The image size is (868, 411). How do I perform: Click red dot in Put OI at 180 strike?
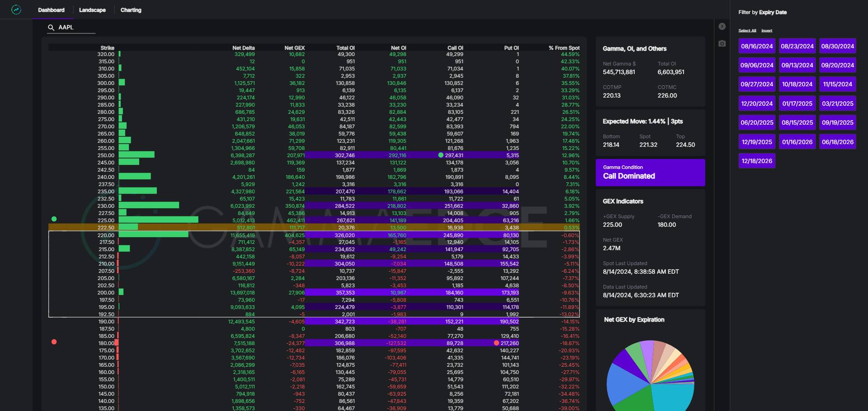[x=496, y=343]
